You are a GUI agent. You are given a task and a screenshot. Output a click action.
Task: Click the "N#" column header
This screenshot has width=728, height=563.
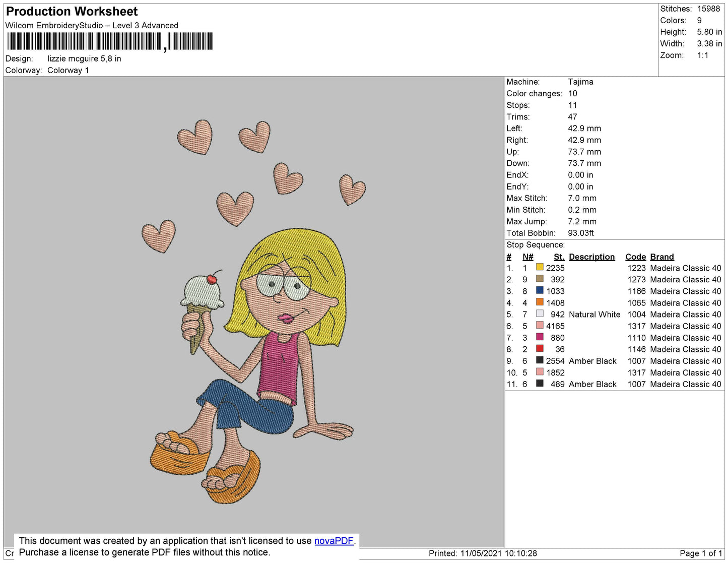pos(528,257)
